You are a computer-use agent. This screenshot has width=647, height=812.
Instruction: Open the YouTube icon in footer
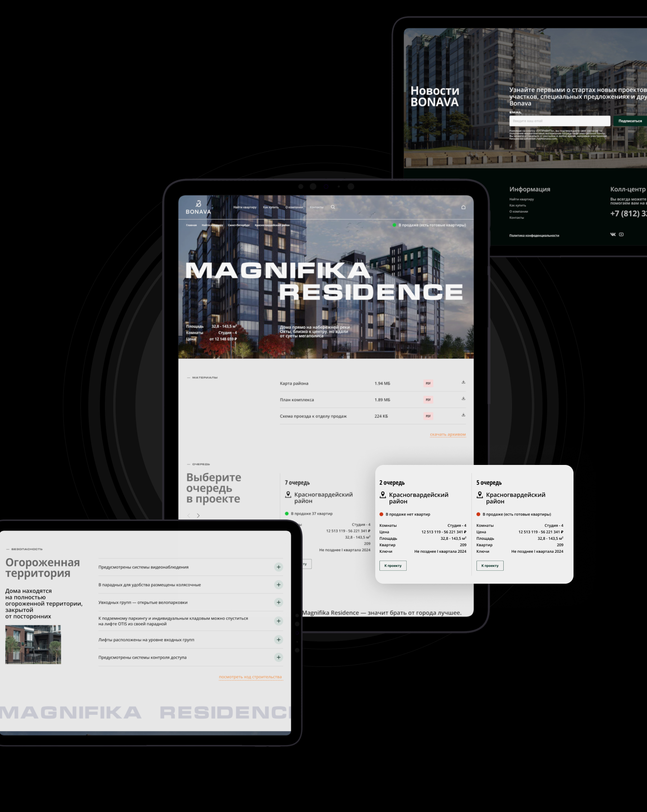[x=621, y=234]
